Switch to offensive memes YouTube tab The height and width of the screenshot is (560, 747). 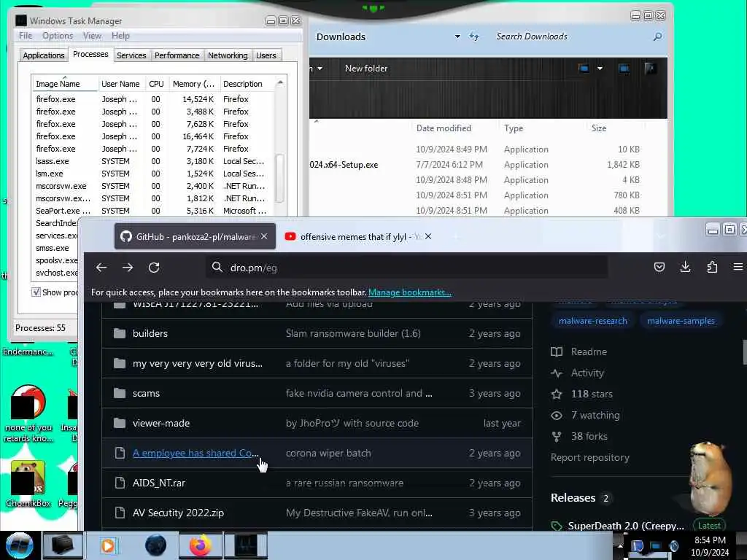coord(358,237)
